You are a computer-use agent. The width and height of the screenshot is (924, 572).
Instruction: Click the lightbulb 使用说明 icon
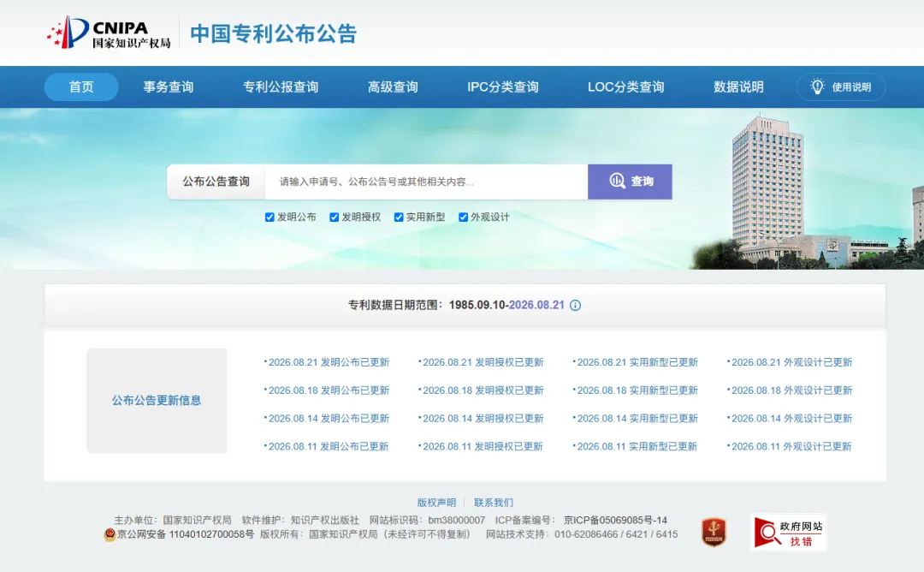(x=817, y=86)
